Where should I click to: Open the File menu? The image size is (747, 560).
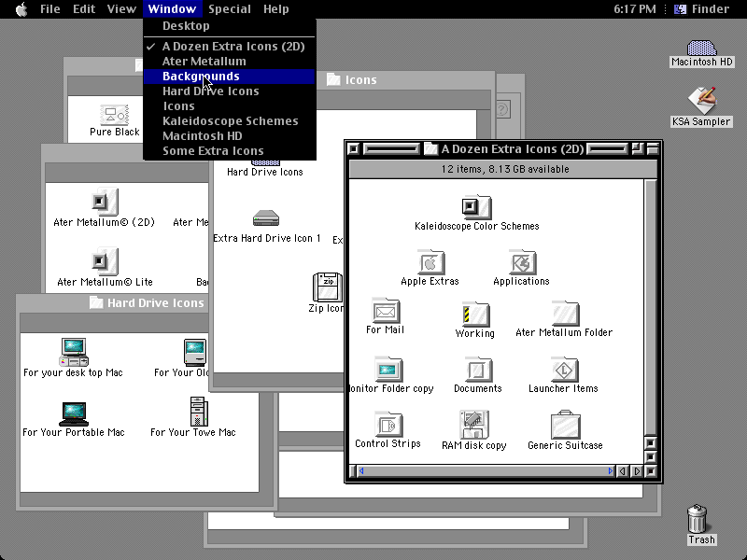(50, 9)
